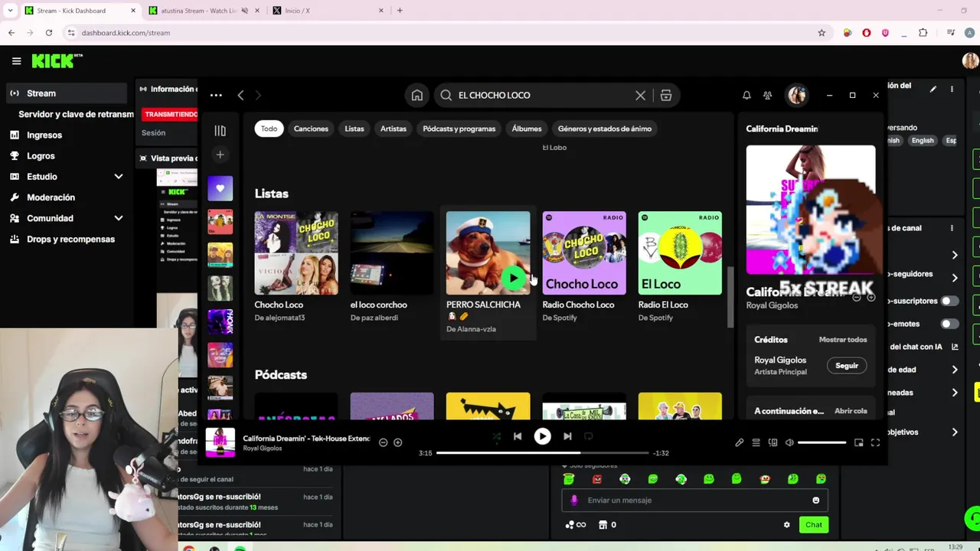
Task: Open Spotify friend activity icon
Action: click(767, 96)
